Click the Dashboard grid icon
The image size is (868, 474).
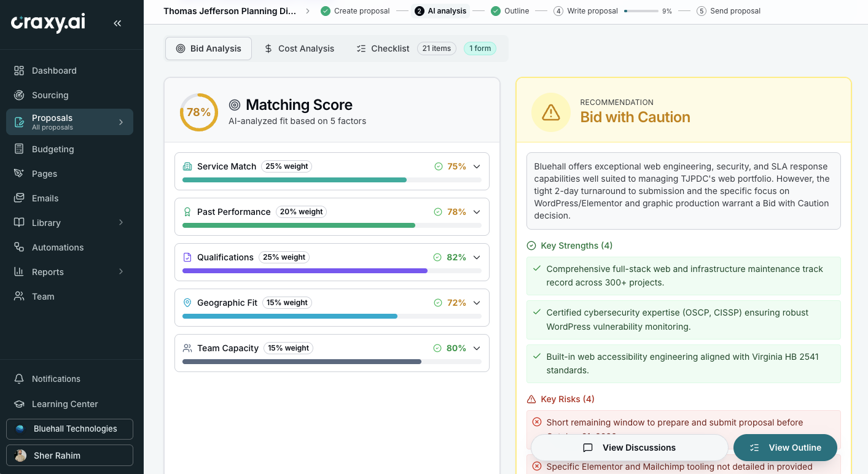(x=19, y=71)
